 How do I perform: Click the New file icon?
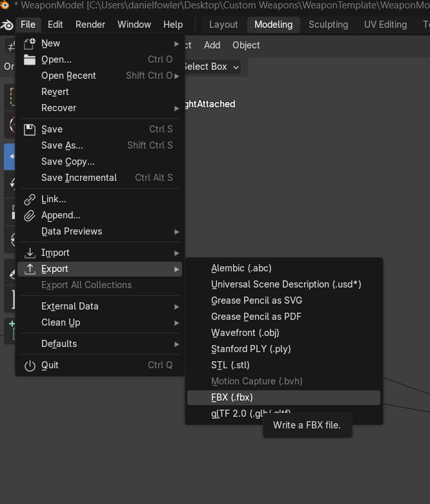30,44
